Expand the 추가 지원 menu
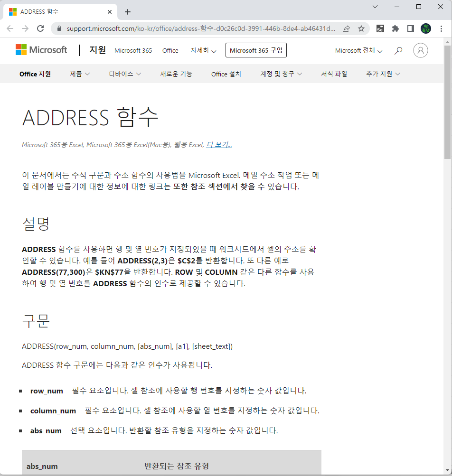Screen dimensions: 452x476 point(383,74)
